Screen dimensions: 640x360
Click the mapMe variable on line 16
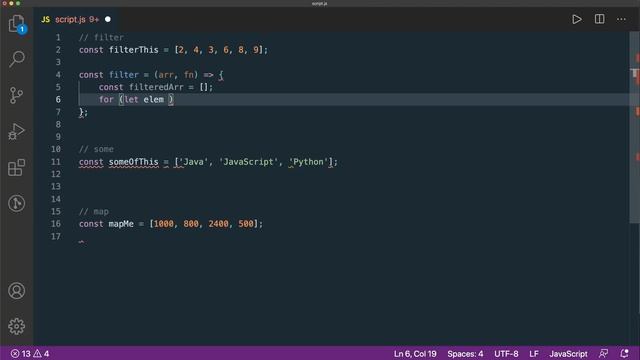coord(121,224)
